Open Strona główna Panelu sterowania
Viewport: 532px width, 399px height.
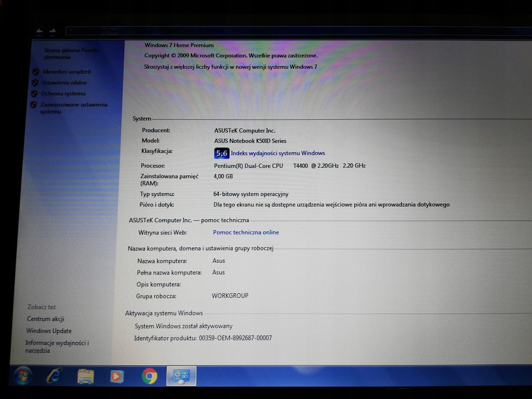point(71,54)
